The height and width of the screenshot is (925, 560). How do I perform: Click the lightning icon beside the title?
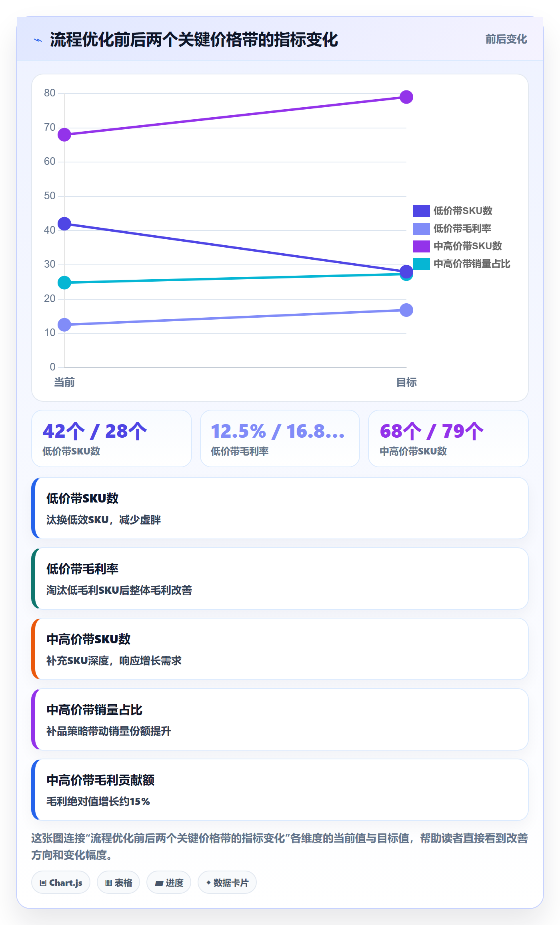point(38,40)
